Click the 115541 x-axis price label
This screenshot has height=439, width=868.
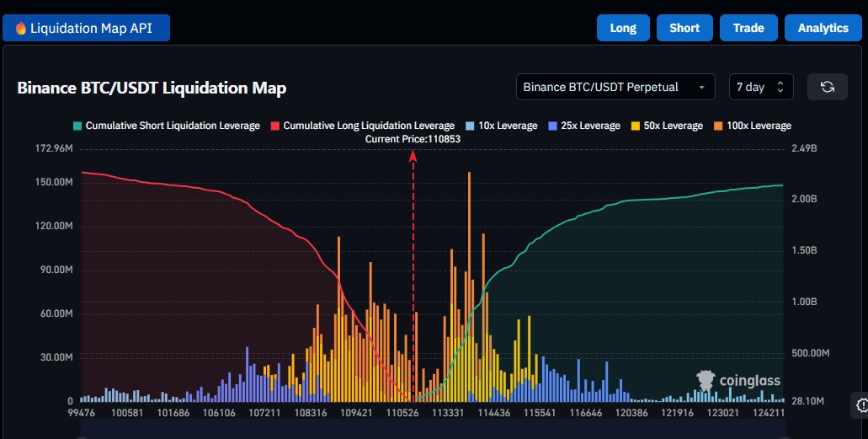click(540, 413)
